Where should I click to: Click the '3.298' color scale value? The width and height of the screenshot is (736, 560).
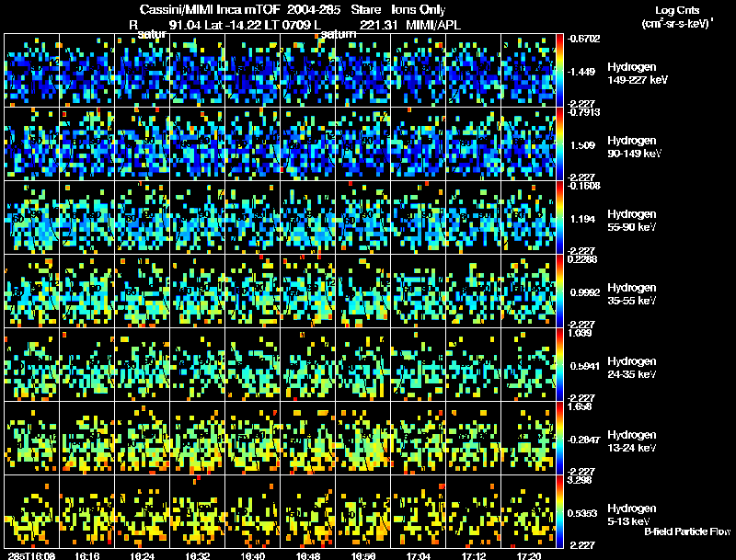point(580,481)
